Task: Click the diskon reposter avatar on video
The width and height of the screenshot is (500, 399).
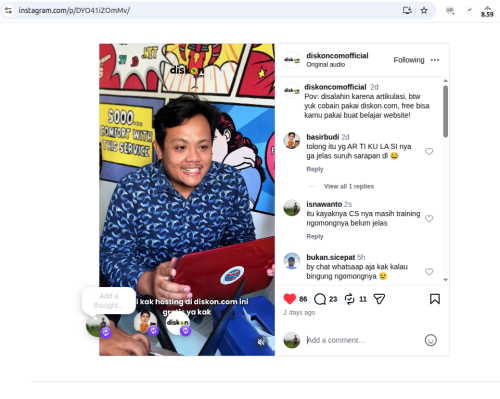Action: (x=178, y=323)
